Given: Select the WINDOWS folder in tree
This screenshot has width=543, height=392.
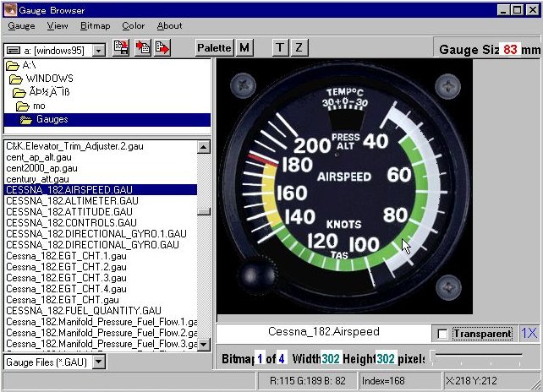Looking at the screenshot, I should point(50,79).
